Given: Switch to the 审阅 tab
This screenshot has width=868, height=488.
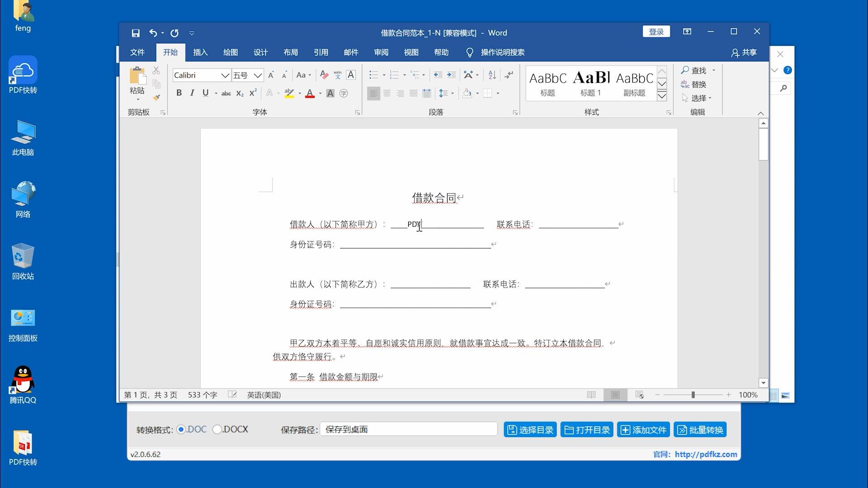Looking at the screenshot, I should tap(381, 52).
